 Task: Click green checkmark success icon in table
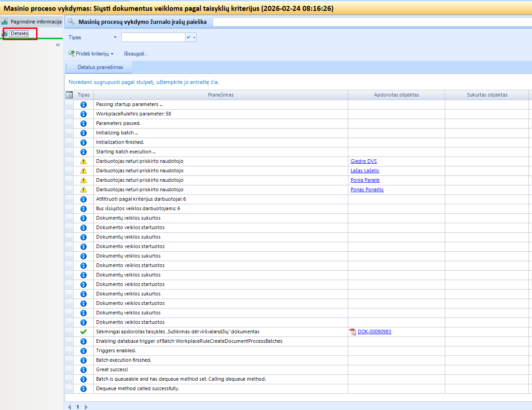[x=83, y=332]
